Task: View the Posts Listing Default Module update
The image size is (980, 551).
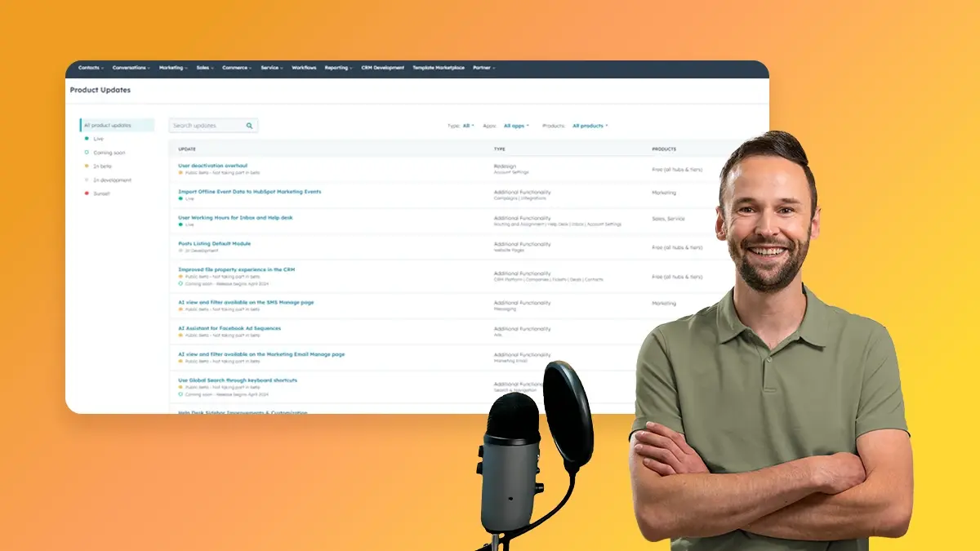Action: (214, 243)
